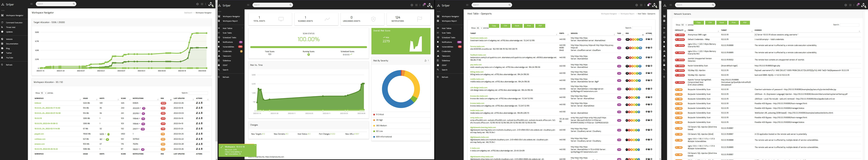
Task: Click the Threat Intel feed icon
Action: point(2,27)
